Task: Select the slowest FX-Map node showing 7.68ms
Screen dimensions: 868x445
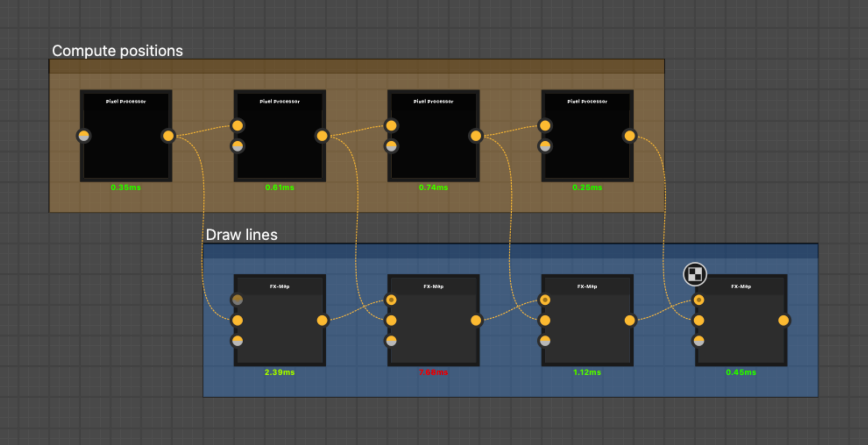Action: pos(433,322)
